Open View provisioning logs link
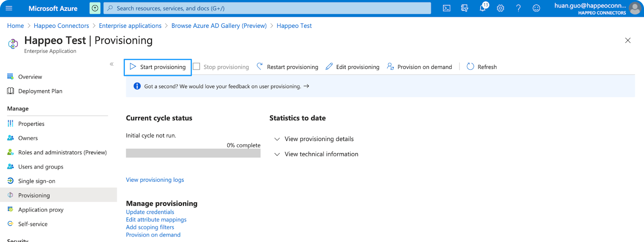 coord(155,180)
